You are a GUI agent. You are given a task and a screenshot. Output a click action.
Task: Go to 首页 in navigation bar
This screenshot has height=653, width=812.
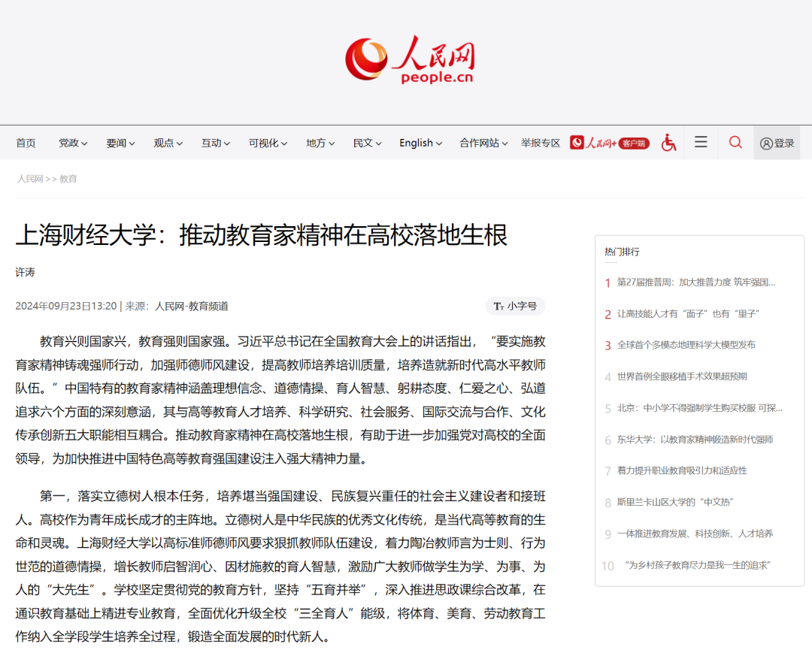[x=26, y=143]
